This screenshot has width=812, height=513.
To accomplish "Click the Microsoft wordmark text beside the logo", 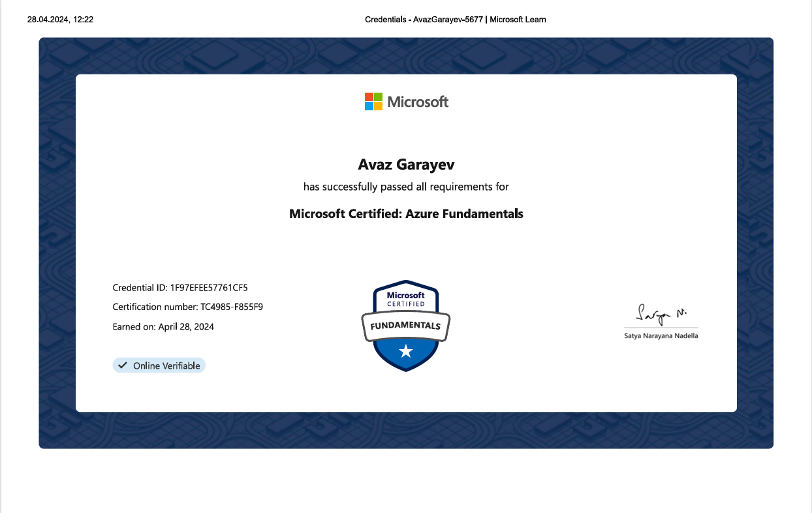I will coord(418,102).
